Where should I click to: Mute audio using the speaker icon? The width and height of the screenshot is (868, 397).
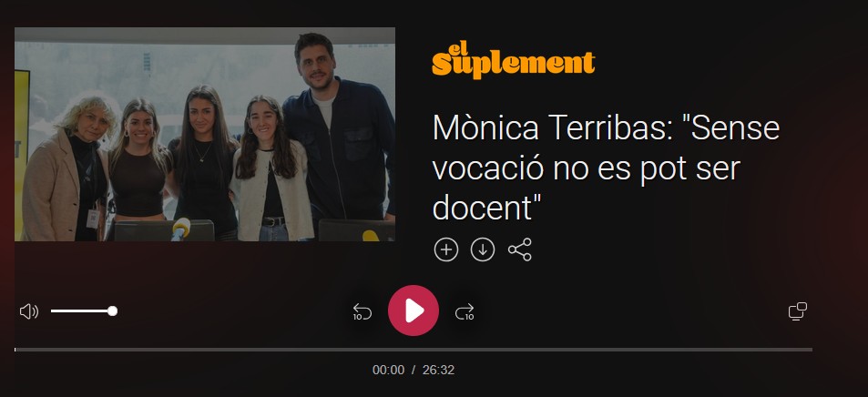tap(29, 311)
